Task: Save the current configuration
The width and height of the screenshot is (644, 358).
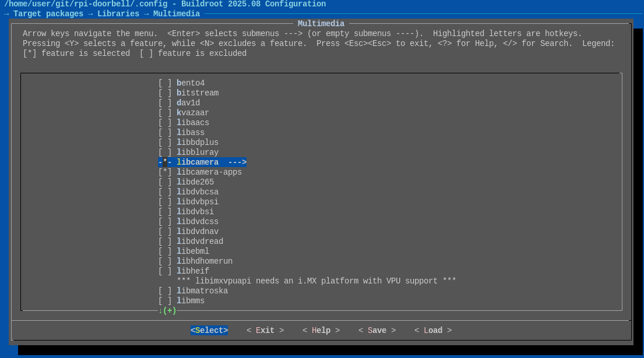Action: tap(376, 330)
